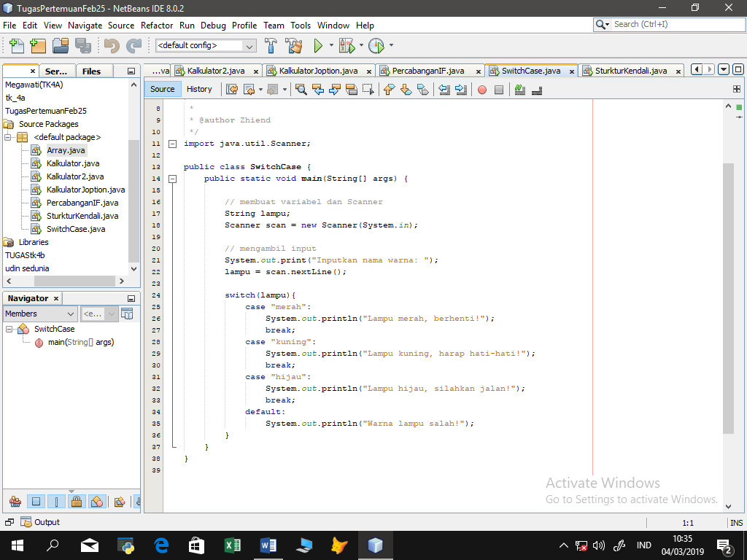Click the Run Project green play icon

[318, 46]
